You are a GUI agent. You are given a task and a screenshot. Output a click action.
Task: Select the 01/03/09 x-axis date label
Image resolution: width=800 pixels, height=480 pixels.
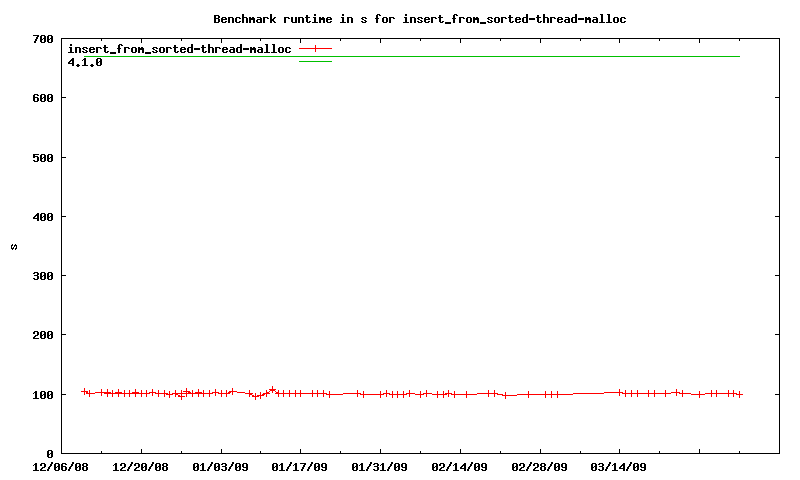click(220, 467)
